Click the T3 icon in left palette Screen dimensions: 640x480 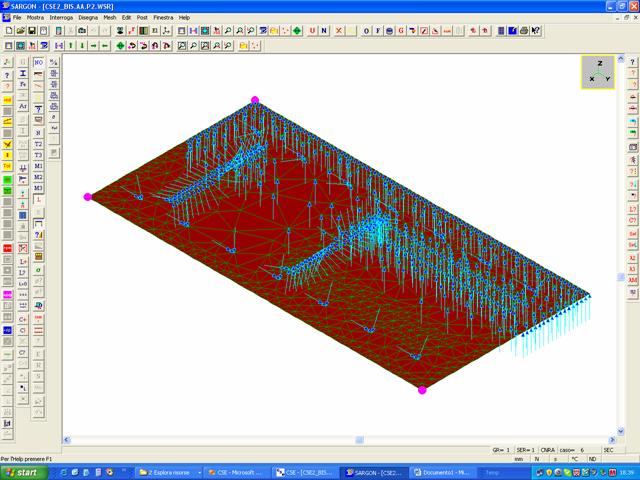39,155
